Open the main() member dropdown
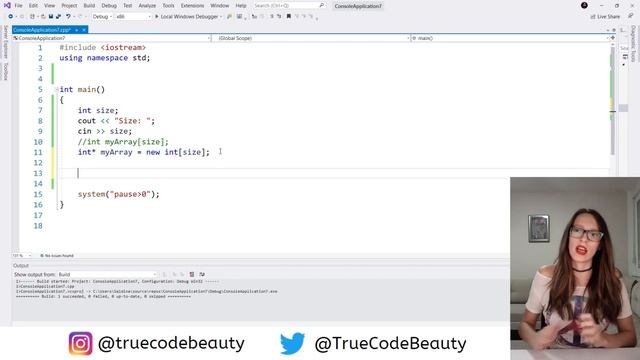This screenshot has height=360, width=640. tap(510, 38)
